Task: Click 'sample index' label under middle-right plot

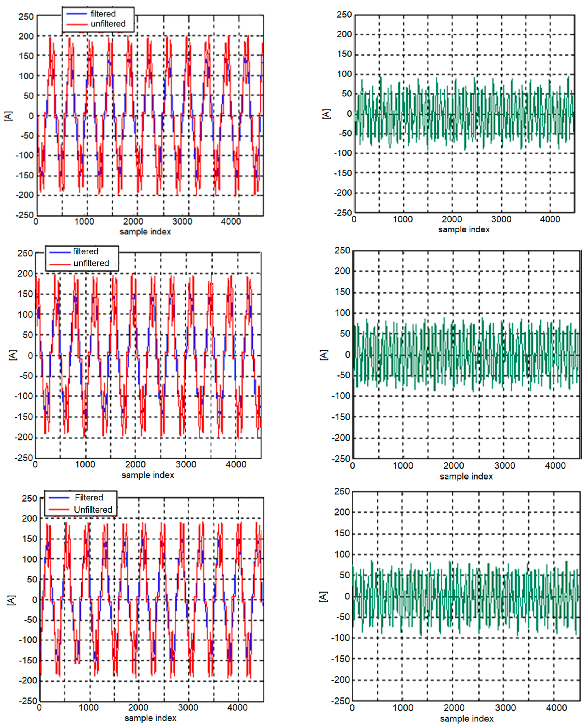Action: [x=466, y=476]
